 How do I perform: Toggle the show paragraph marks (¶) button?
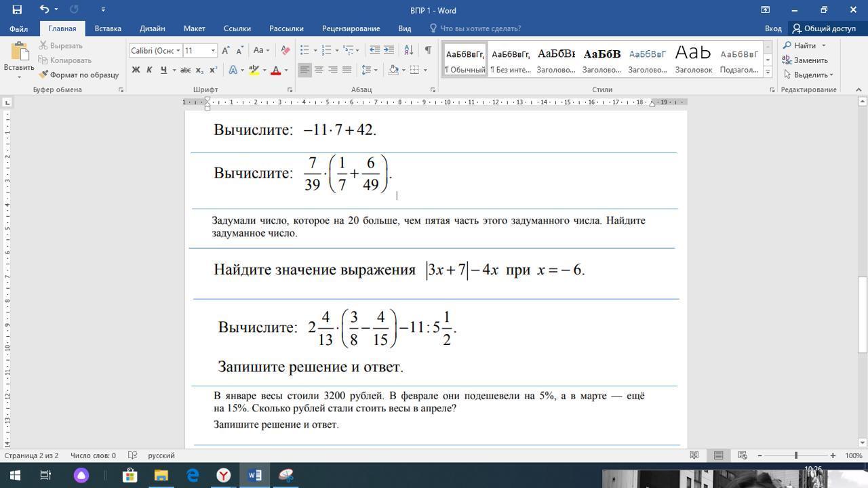coord(428,50)
